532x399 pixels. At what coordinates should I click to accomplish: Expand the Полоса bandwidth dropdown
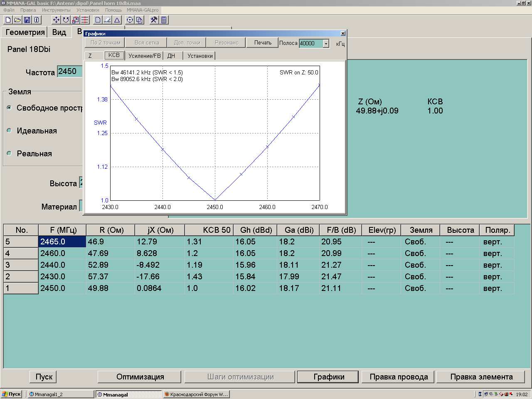(x=326, y=44)
